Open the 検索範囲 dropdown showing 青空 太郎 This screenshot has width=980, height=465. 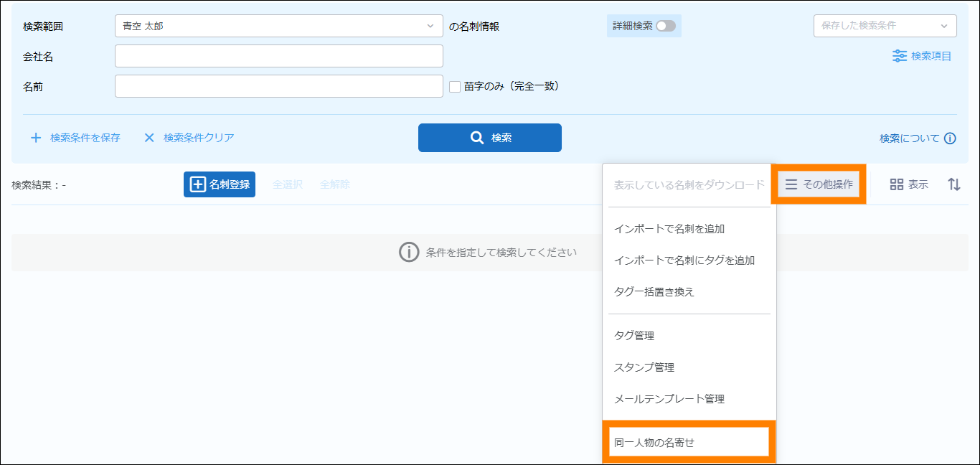click(x=278, y=26)
